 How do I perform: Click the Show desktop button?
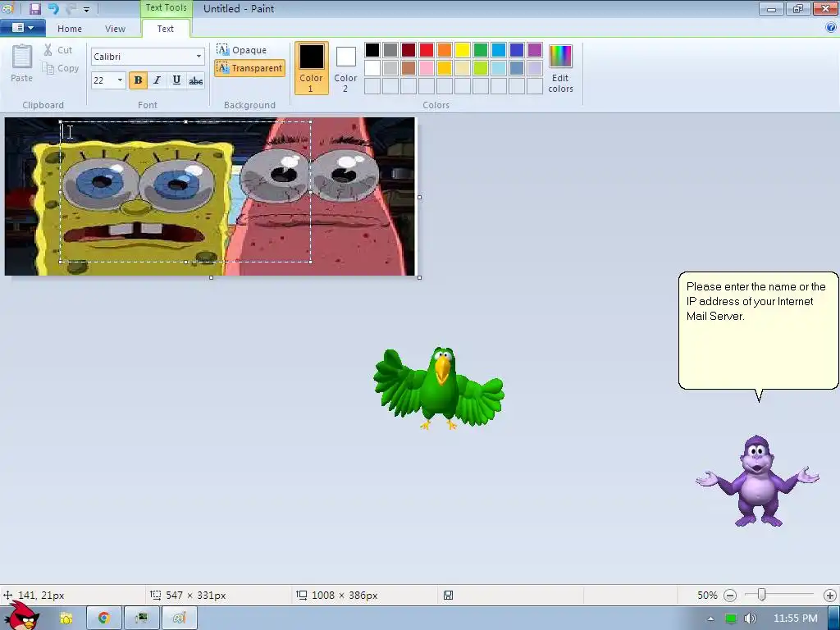click(834, 619)
